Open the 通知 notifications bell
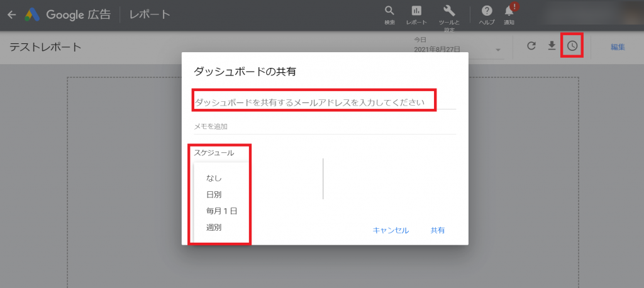This screenshot has height=288, width=644. point(509,15)
